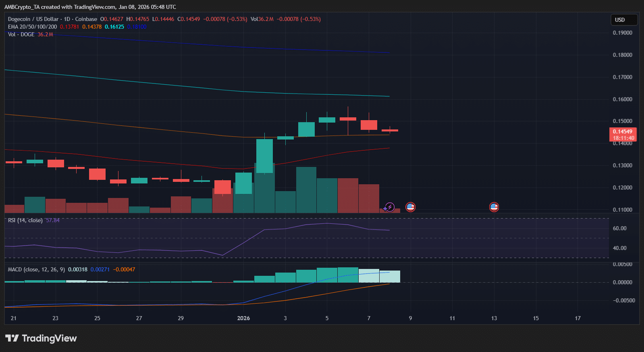Click the cyan EMA 100 value 0.16125
644x352 pixels.
(x=114, y=27)
